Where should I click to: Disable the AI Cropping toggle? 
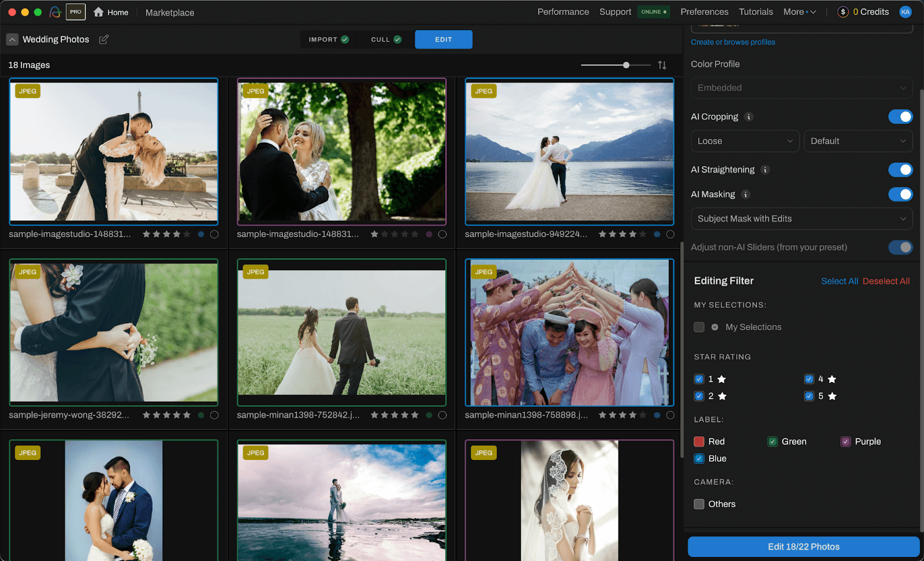[x=900, y=117]
